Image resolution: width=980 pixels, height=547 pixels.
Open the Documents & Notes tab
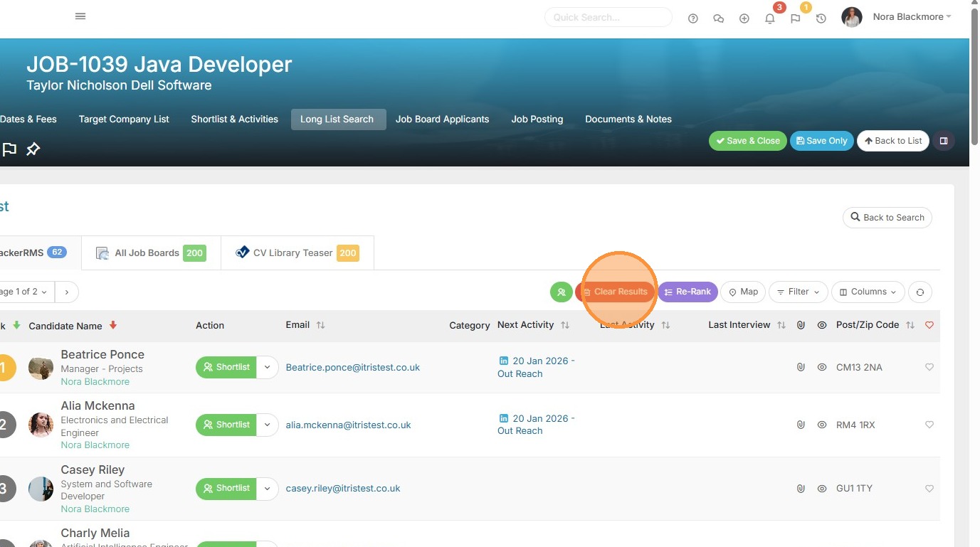[x=628, y=120]
